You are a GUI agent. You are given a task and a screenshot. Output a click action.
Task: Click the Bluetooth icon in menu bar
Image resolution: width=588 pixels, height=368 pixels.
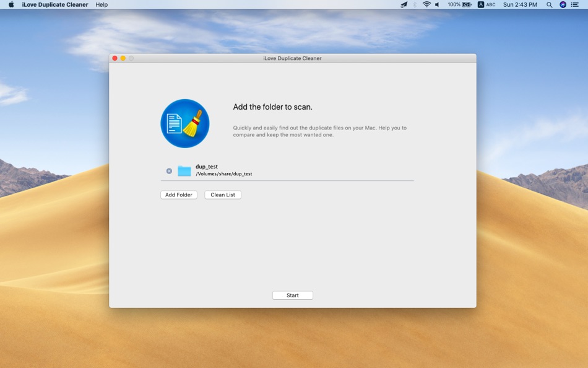[414, 4]
